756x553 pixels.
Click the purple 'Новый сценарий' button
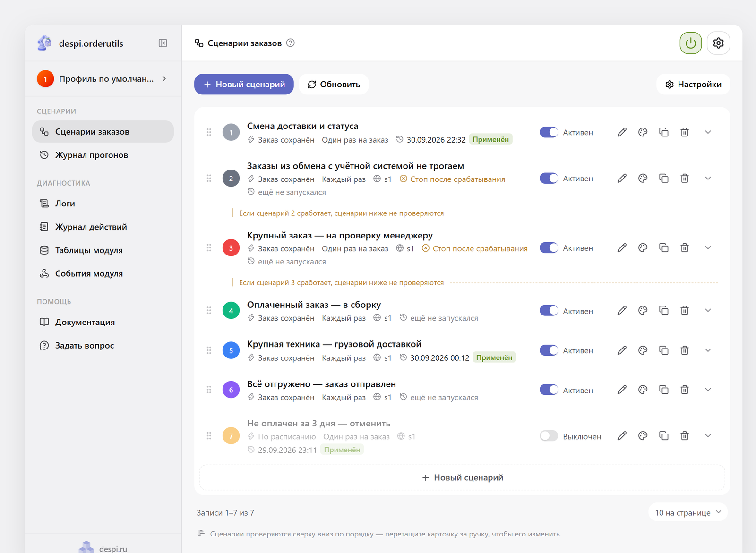coord(244,84)
